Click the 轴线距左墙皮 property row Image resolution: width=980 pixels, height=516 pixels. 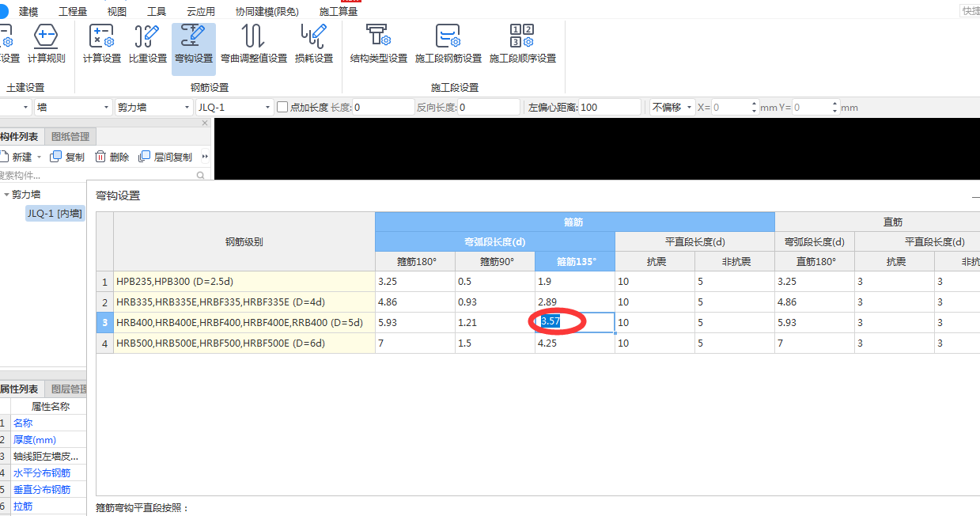coord(47,456)
